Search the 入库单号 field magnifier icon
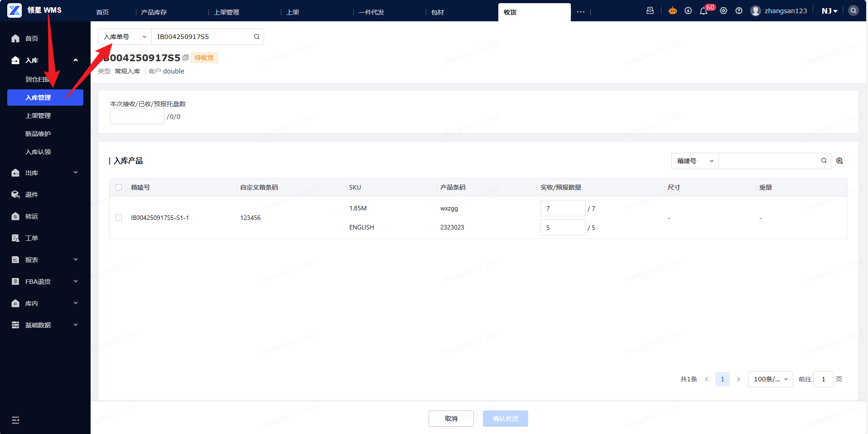Image resolution: width=868 pixels, height=434 pixels. 257,37
